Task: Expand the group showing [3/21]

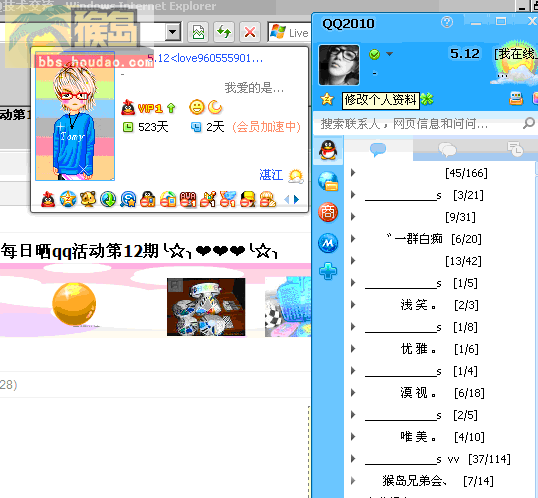Action: pyautogui.click(x=353, y=195)
